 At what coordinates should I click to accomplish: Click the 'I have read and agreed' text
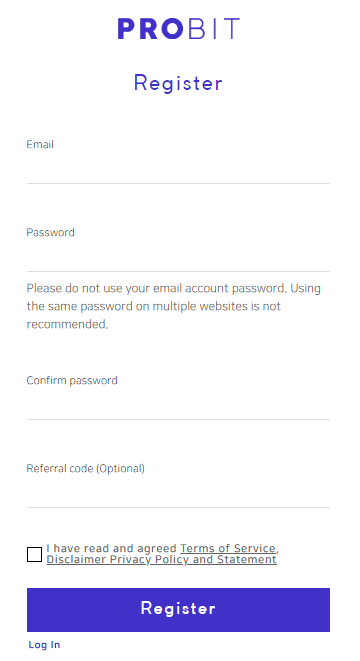112,548
